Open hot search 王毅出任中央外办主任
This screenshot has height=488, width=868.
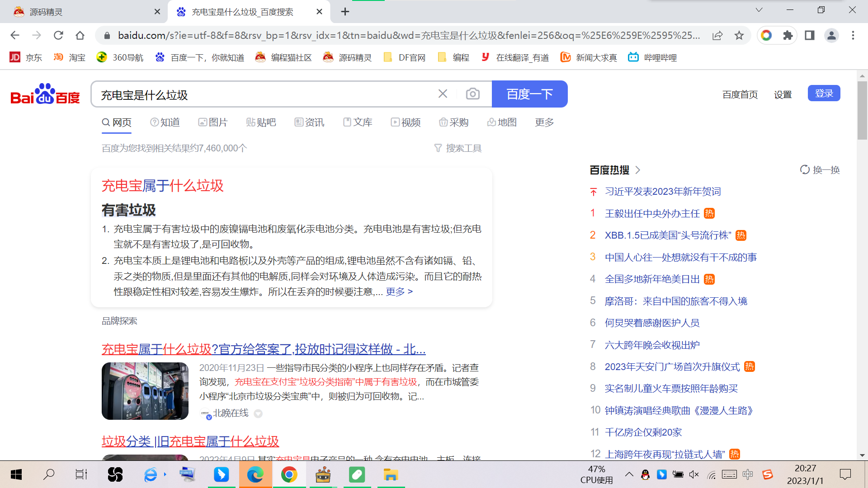tap(652, 214)
